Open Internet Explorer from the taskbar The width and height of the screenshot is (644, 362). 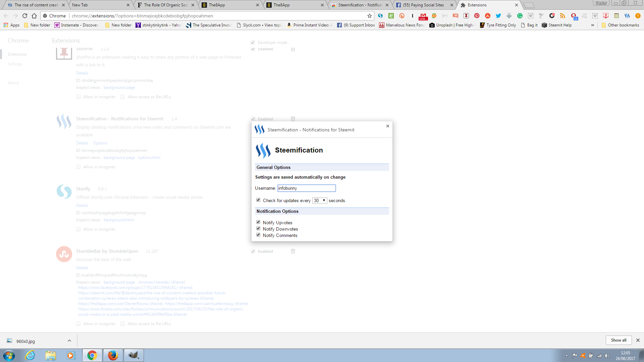[30, 355]
